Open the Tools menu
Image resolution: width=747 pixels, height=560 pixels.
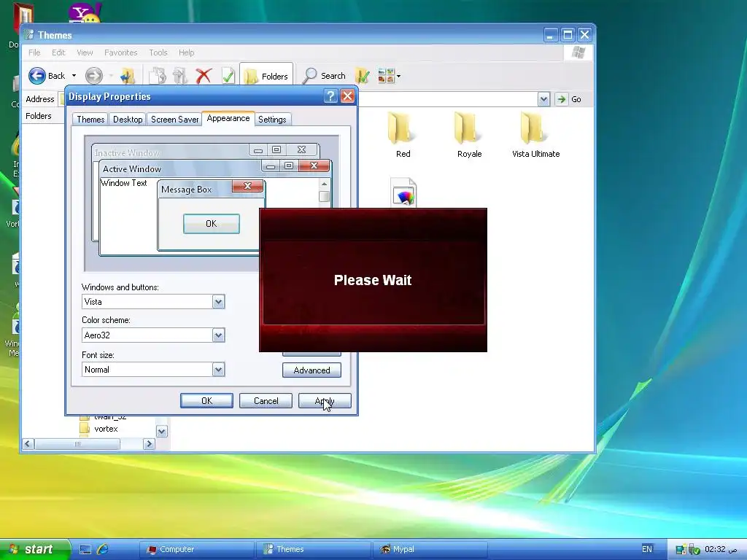158,52
